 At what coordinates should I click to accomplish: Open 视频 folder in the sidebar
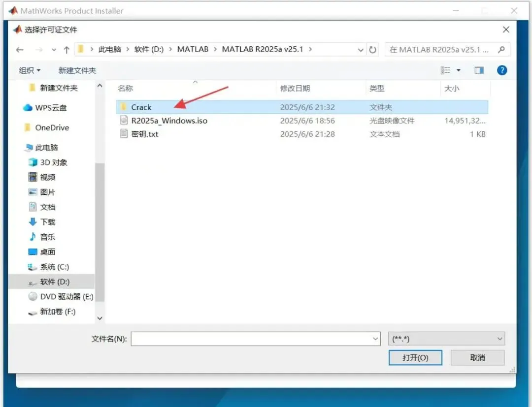pos(47,177)
